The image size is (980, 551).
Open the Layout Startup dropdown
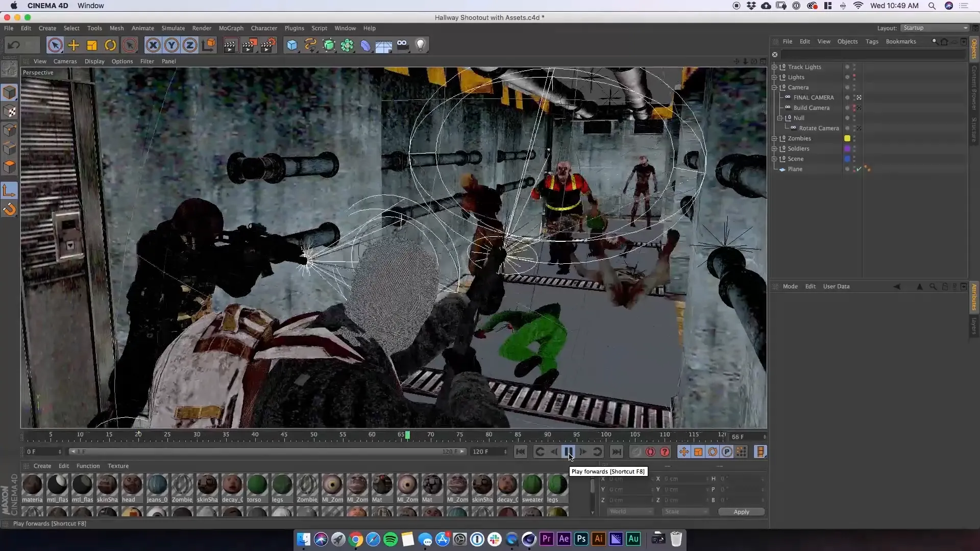(x=935, y=28)
